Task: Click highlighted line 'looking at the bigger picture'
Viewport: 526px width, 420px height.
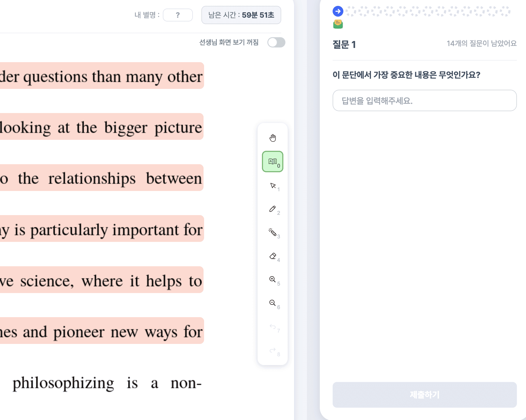Action: 101,127
